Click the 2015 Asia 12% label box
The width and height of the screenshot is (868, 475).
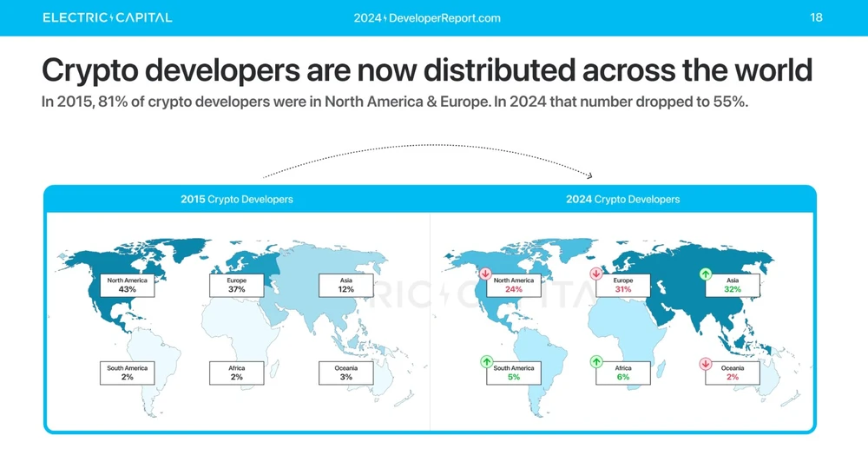pos(346,286)
